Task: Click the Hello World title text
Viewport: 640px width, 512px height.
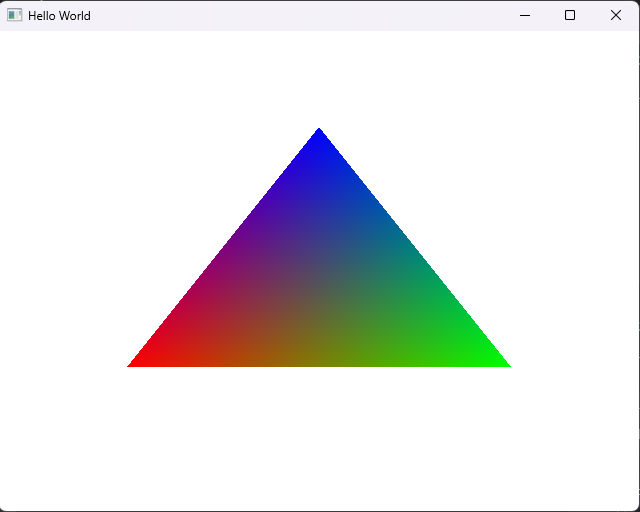Action: point(59,16)
